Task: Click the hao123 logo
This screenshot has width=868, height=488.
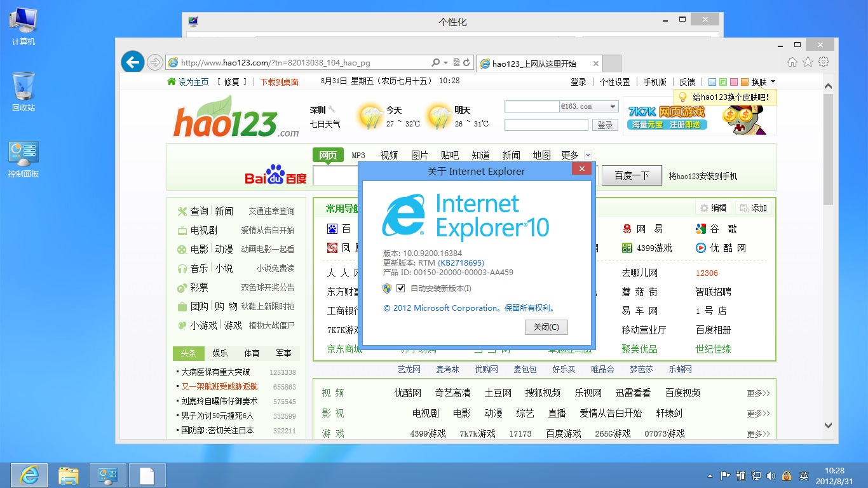Action: [x=236, y=118]
